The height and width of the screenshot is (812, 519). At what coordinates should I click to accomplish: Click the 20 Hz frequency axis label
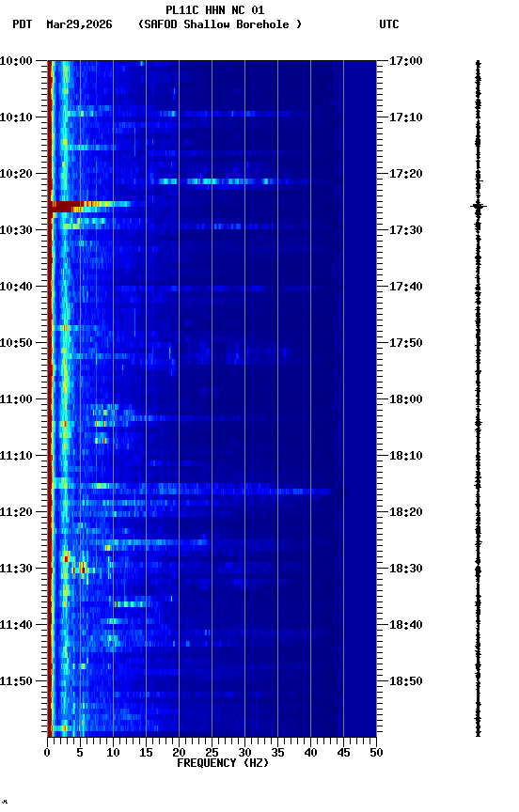(179, 753)
